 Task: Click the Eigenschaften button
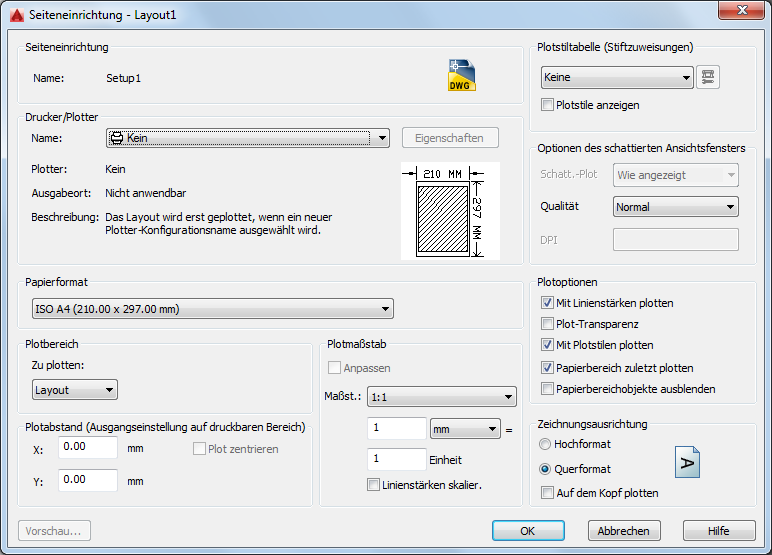(450, 138)
